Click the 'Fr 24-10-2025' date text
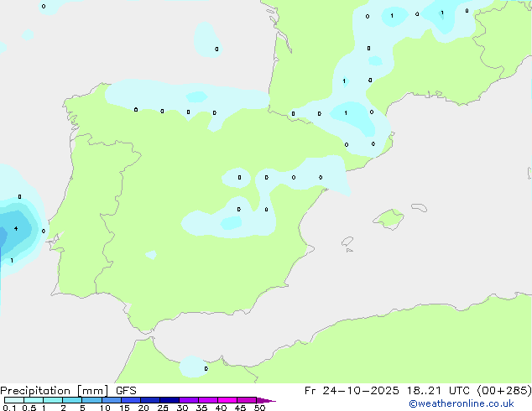 click(x=352, y=391)
